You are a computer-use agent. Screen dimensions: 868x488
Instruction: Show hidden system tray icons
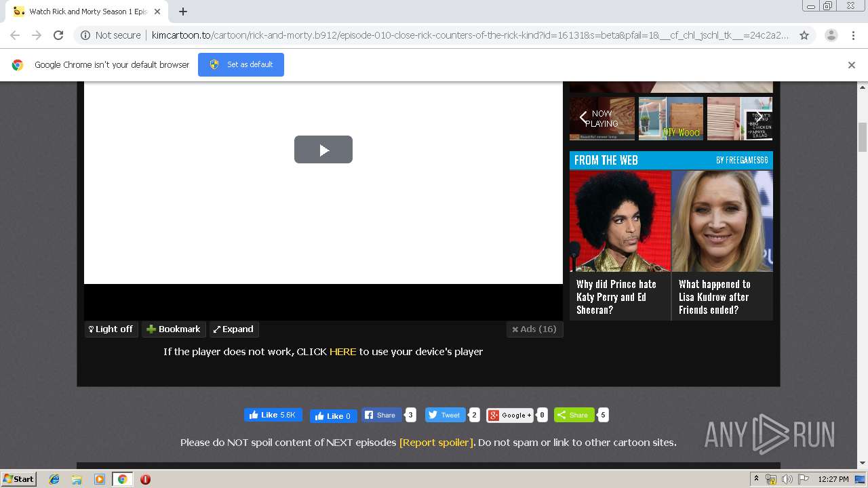(x=756, y=479)
